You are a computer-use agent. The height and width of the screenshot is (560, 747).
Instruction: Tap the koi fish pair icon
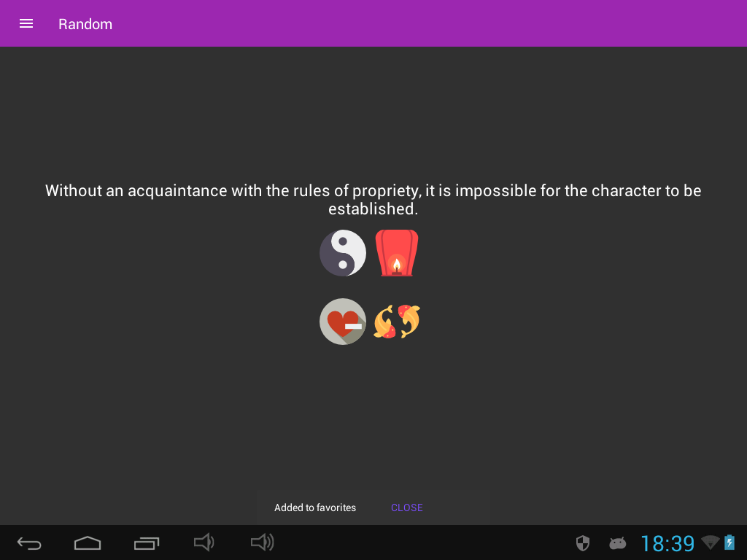397,322
